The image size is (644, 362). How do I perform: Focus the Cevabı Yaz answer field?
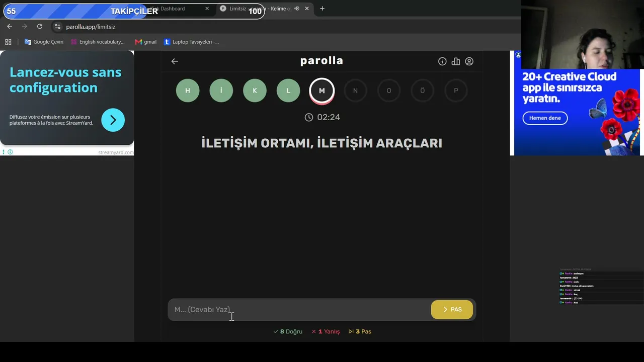pos(299,310)
